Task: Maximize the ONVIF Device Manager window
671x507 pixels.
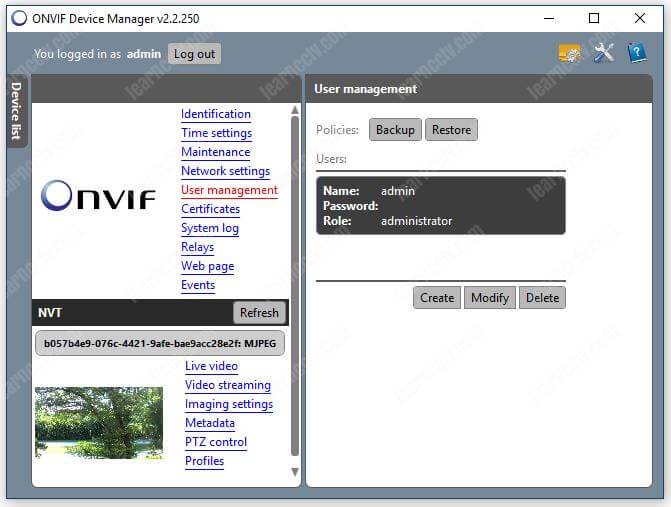Action: (x=594, y=18)
